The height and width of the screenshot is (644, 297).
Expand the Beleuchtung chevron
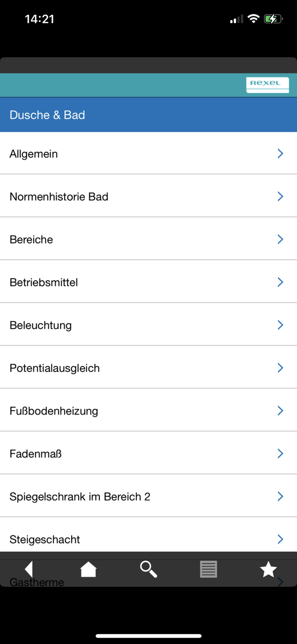click(280, 325)
